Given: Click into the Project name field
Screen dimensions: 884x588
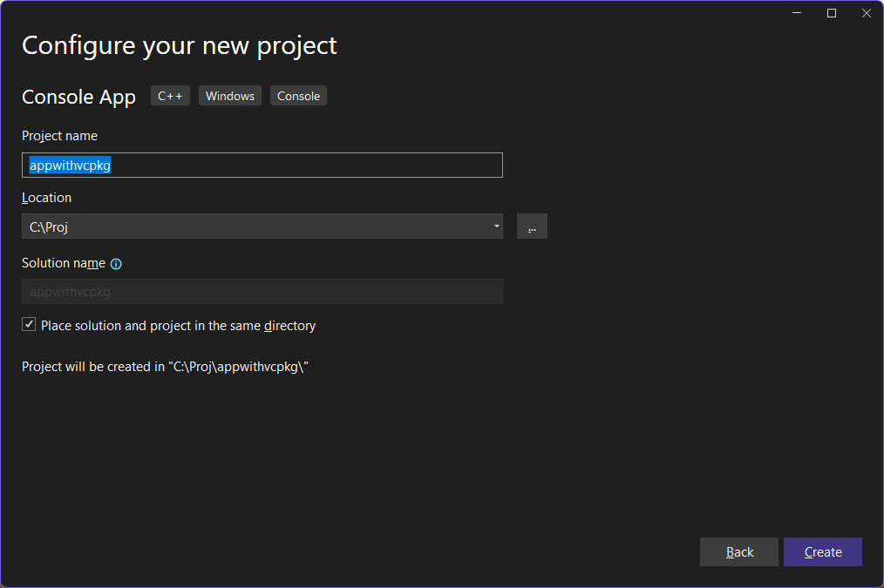Looking at the screenshot, I should pyautogui.click(x=262, y=165).
